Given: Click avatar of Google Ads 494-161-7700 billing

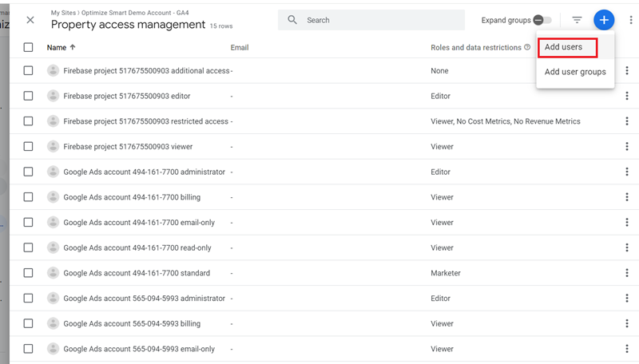Looking at the screenshot, I should [53, 197].
